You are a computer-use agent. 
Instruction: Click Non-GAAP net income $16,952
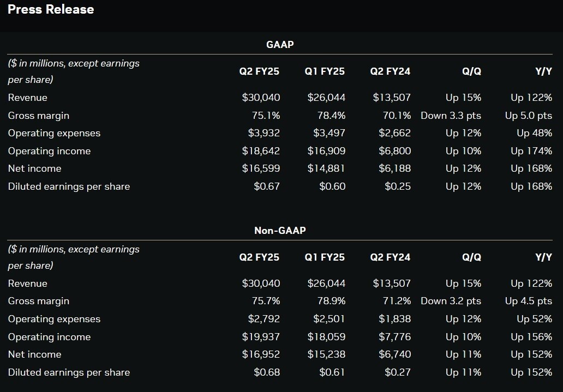pyautogui.click(x=261, y=354)
